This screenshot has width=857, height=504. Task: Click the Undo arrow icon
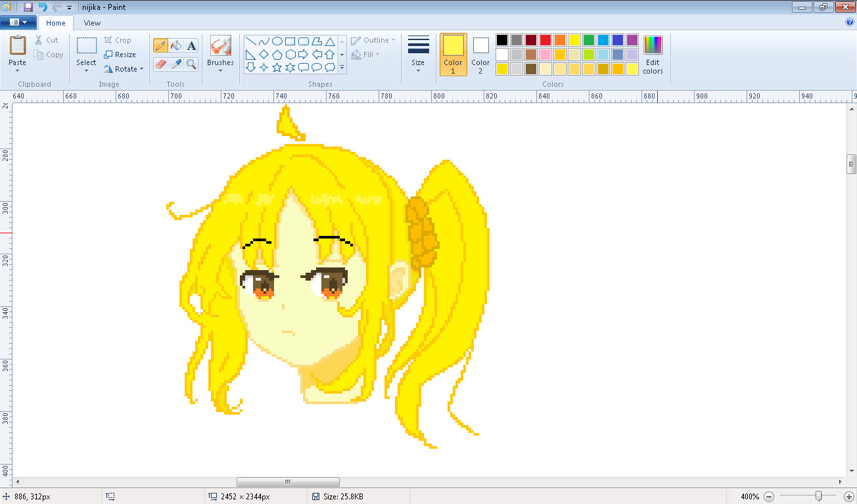(x=42, y=7)
